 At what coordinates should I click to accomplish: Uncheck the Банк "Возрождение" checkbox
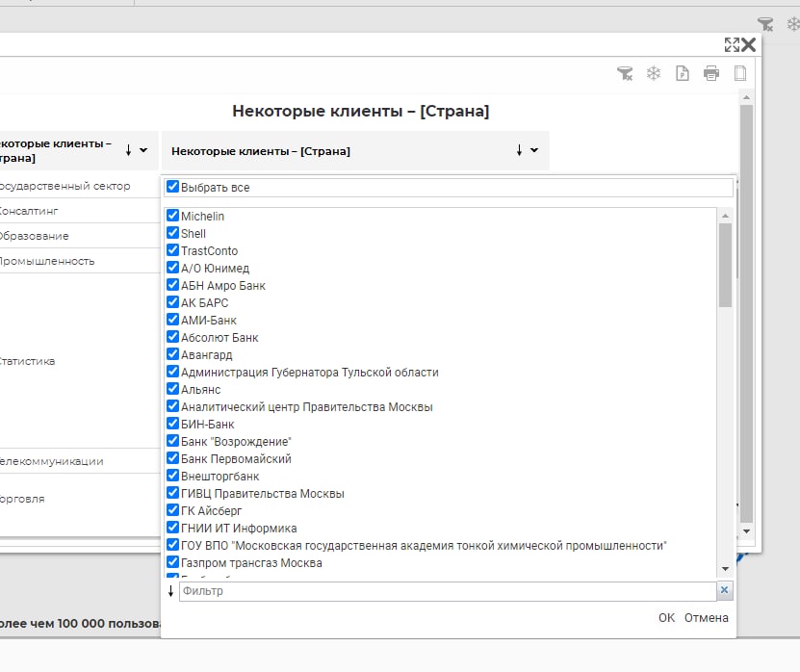(173, 441)
